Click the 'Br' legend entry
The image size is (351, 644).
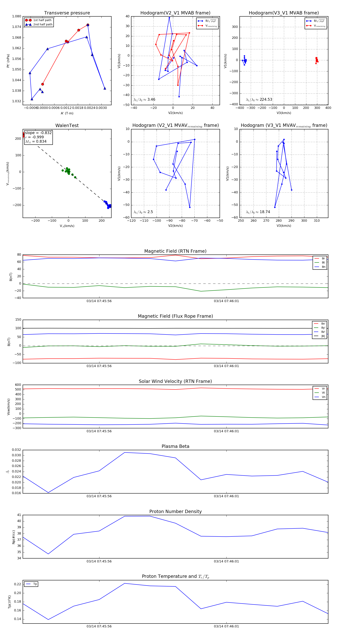320,259
